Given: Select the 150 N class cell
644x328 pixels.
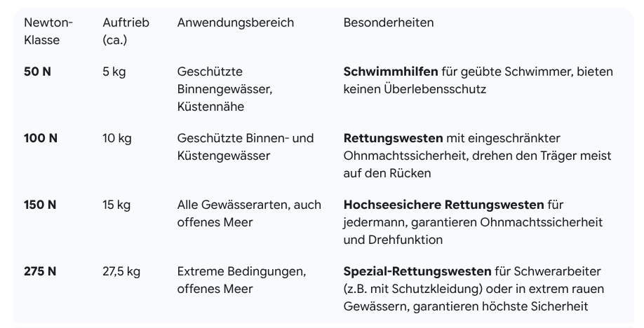Looking at the screenshot, I should click(40, 205).
